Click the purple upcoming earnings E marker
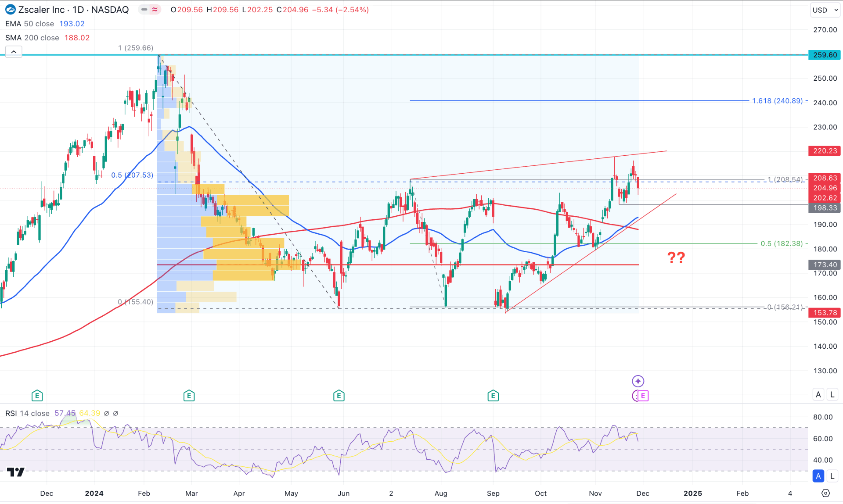The width and height of the screenshot is (843, 504). pos(642,396)
